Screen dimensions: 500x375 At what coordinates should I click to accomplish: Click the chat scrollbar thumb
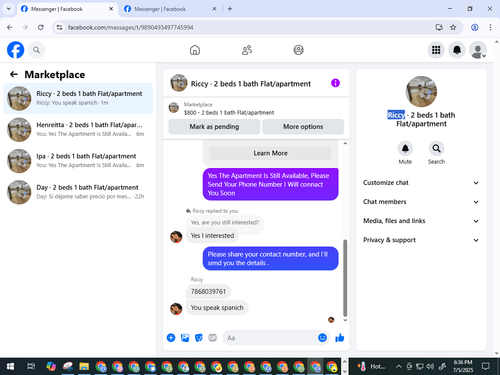click(x=345, y=278)
